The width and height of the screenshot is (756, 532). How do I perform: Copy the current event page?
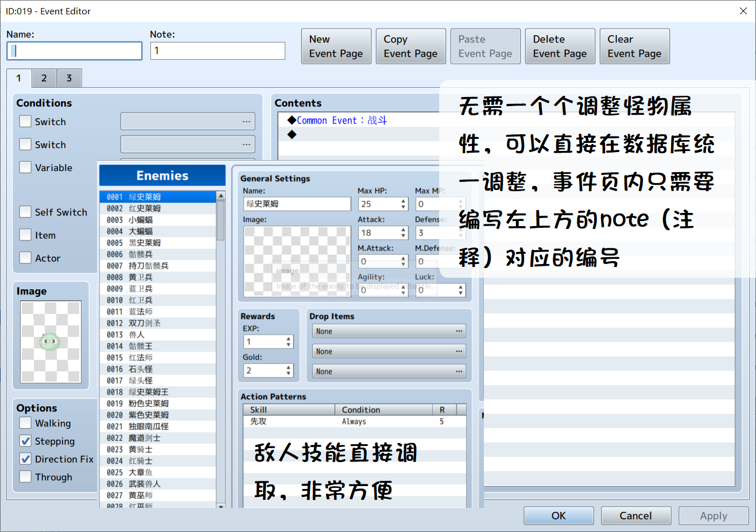pos(411,46)
